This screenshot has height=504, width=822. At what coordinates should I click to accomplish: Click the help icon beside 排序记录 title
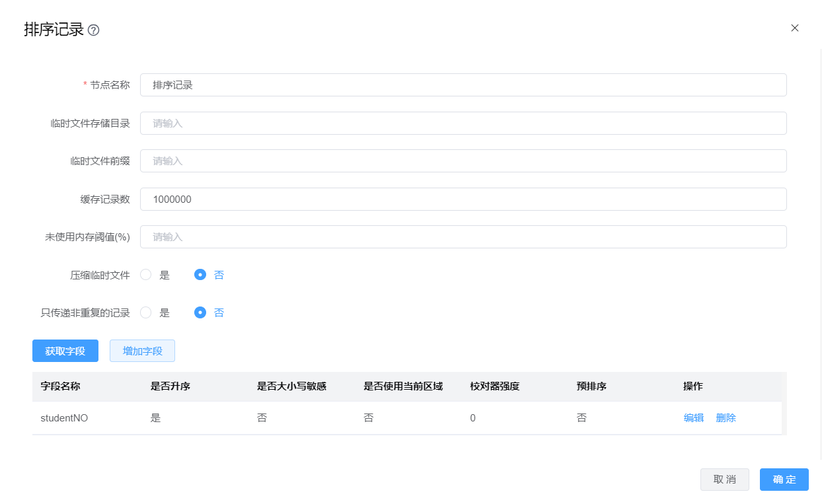(x=94, y=30)
